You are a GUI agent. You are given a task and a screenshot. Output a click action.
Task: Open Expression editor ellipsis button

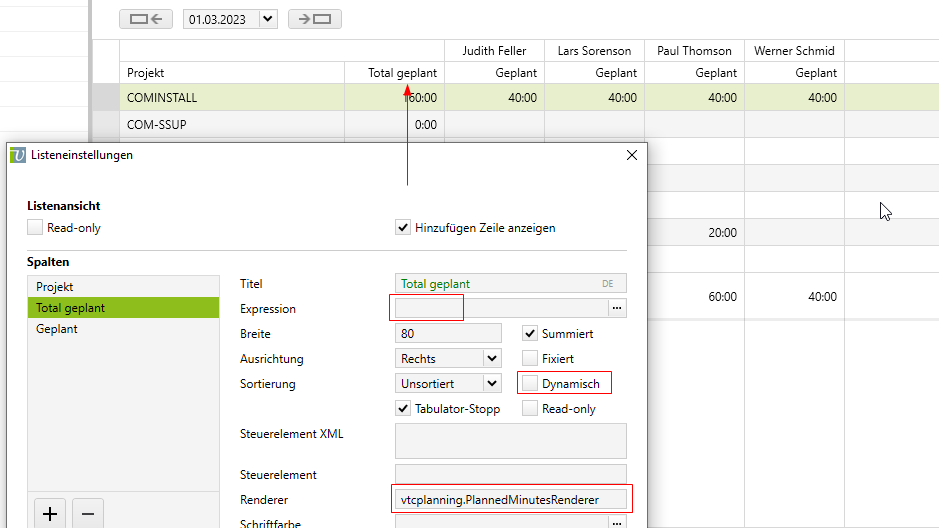617,309
